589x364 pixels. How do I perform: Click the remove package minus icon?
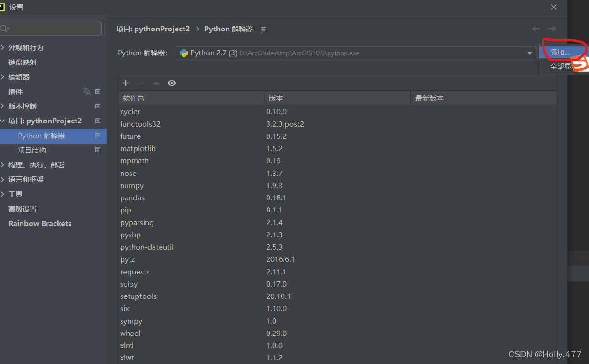(141, 83)
